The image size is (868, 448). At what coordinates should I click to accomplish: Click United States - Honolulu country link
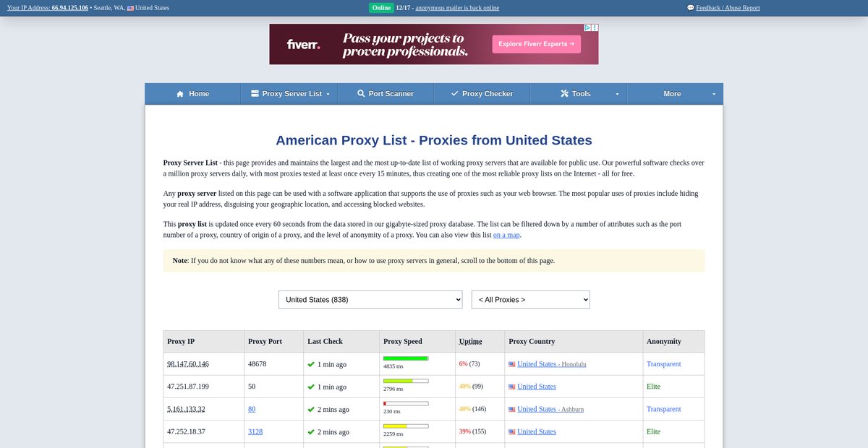552,364
